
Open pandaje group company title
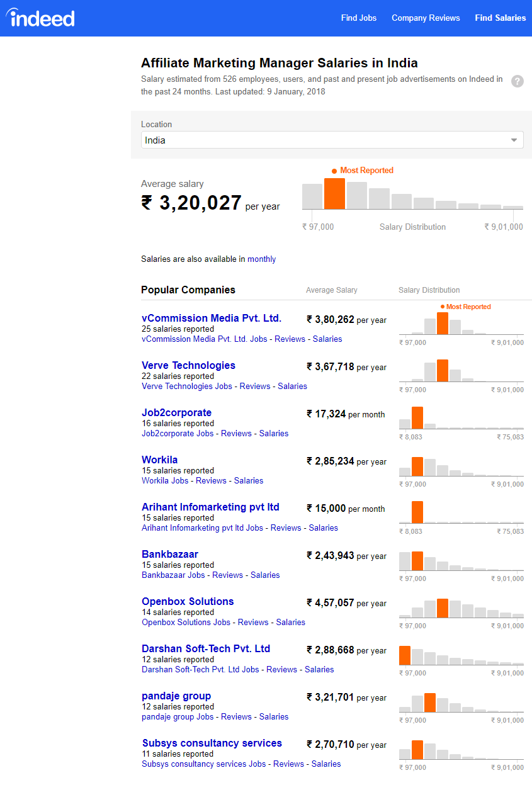176,696
